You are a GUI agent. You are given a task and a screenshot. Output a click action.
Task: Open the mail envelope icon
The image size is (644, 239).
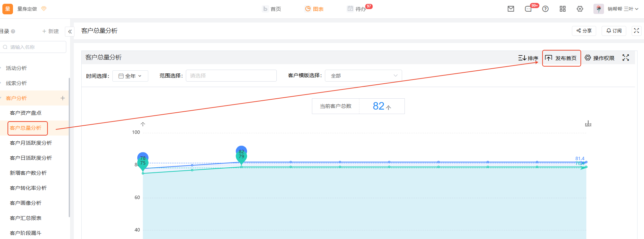click(x=511, y=9)
